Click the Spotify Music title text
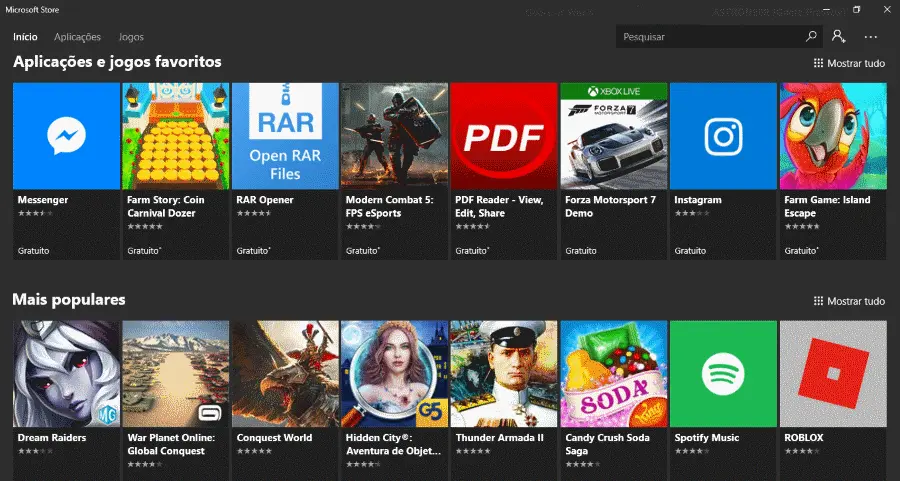The width and height of the screenshot is (900, 481). tap(707, 437)
